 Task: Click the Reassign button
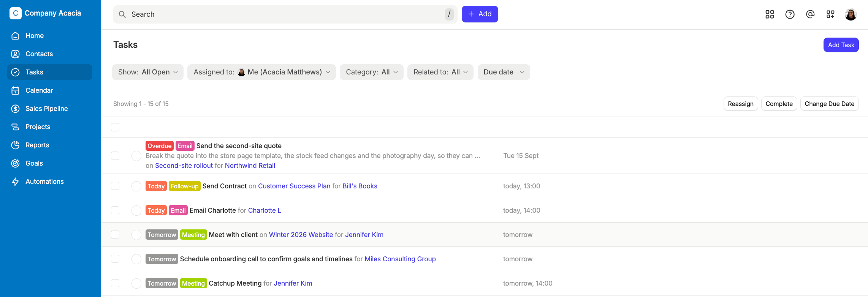[x=741, y=104]
